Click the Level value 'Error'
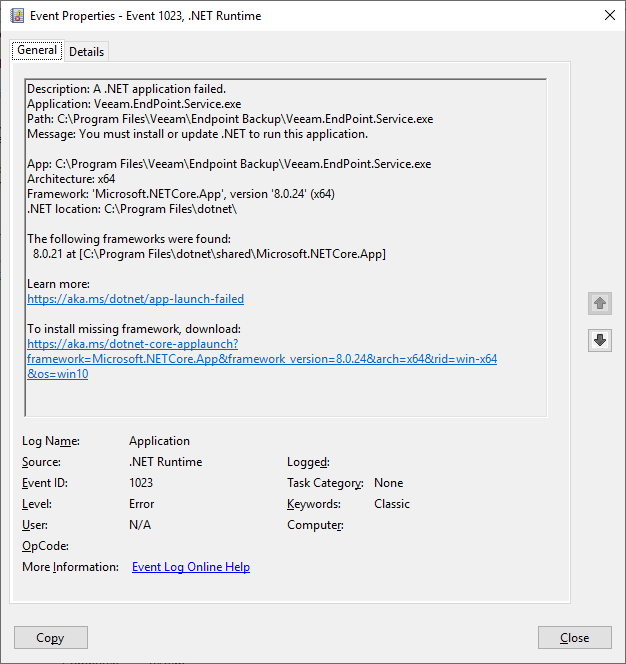The width and height of the screenshot is (626, 664). (x=141, y=504)
